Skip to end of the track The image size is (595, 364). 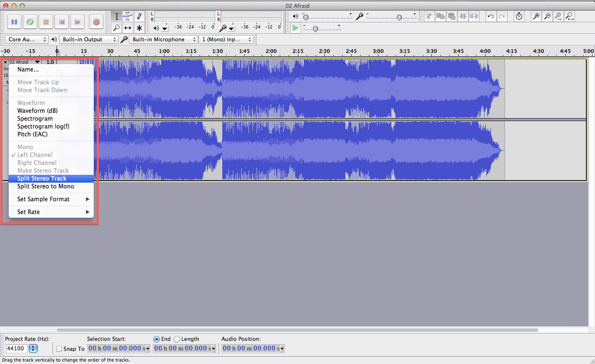[77, 22]
